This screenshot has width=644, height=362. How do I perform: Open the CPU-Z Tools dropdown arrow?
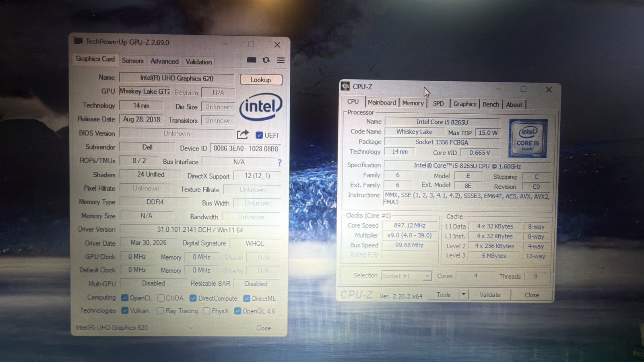464,294
